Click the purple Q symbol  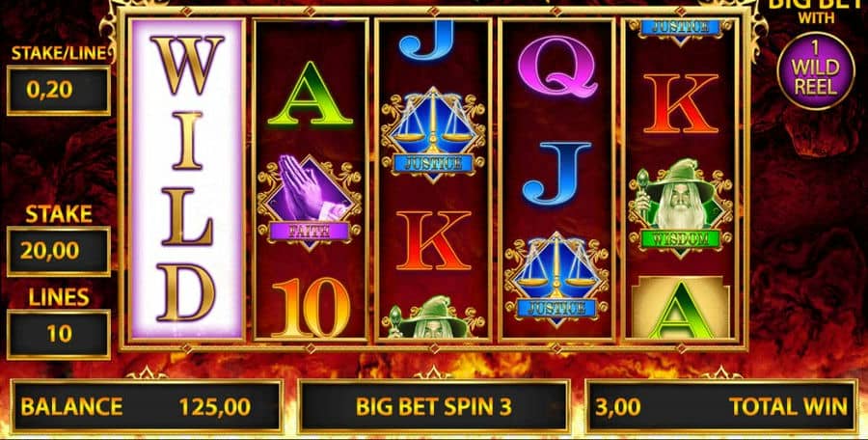click(x=557, y=67)
